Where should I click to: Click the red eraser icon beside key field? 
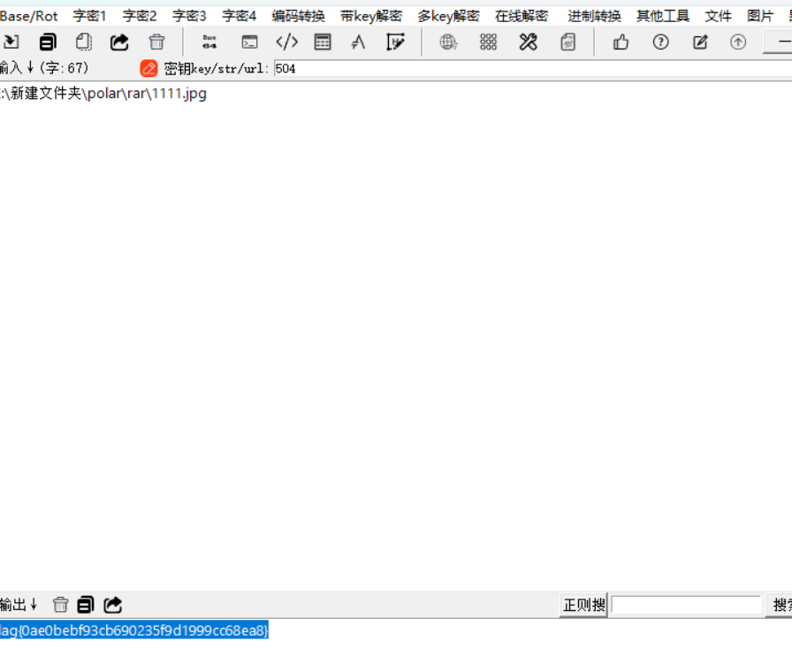point(149,68)
